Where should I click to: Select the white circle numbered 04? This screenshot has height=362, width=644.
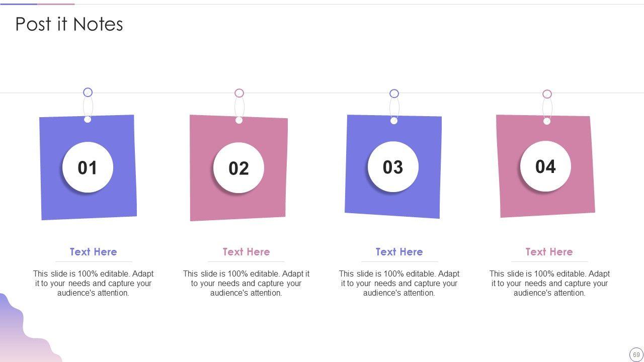tap(545, 166)
